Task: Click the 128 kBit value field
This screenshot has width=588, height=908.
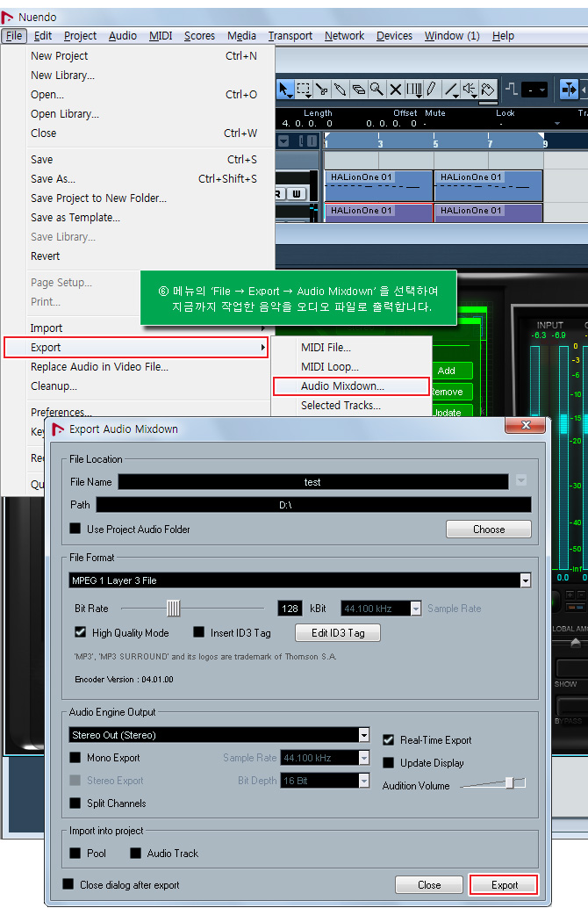Action: 290,608
